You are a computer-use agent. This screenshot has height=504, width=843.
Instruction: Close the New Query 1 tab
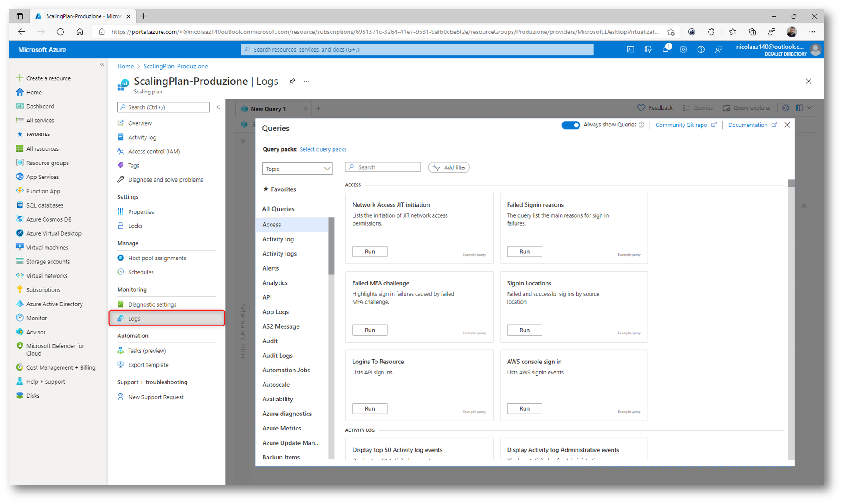pyautogui.click(x=305, y=109)
